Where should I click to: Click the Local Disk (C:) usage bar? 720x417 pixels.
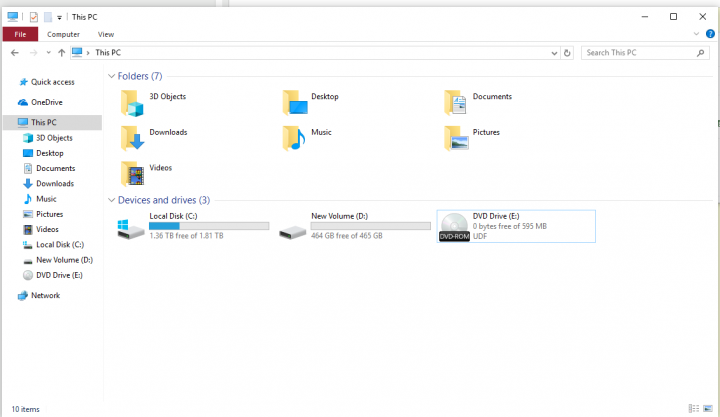pyautogui.click(x=209, y=226)
